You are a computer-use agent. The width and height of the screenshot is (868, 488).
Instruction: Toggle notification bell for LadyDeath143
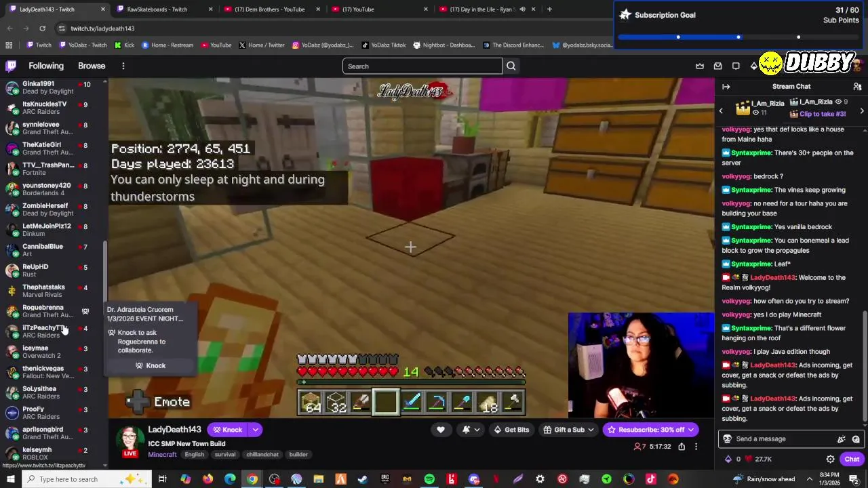471,430
